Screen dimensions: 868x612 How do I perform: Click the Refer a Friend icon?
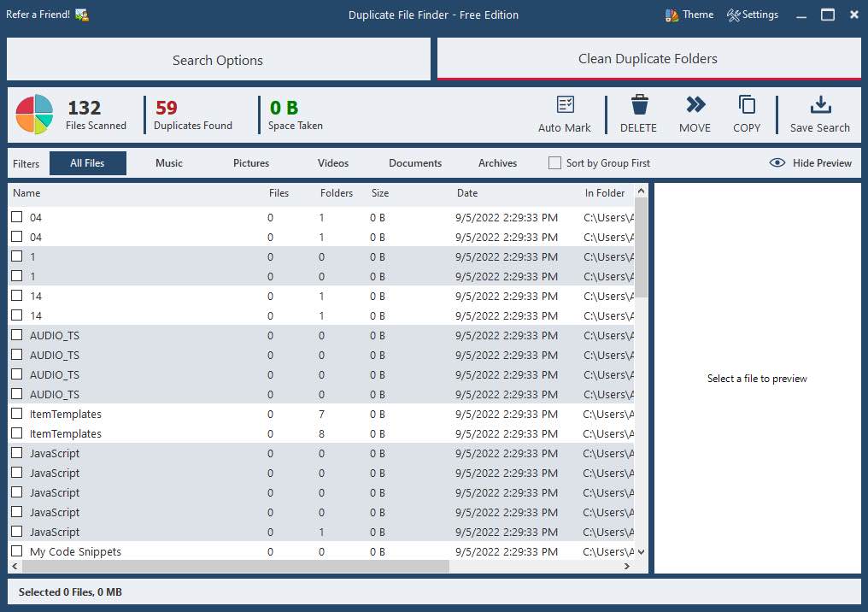coord(82,15)
